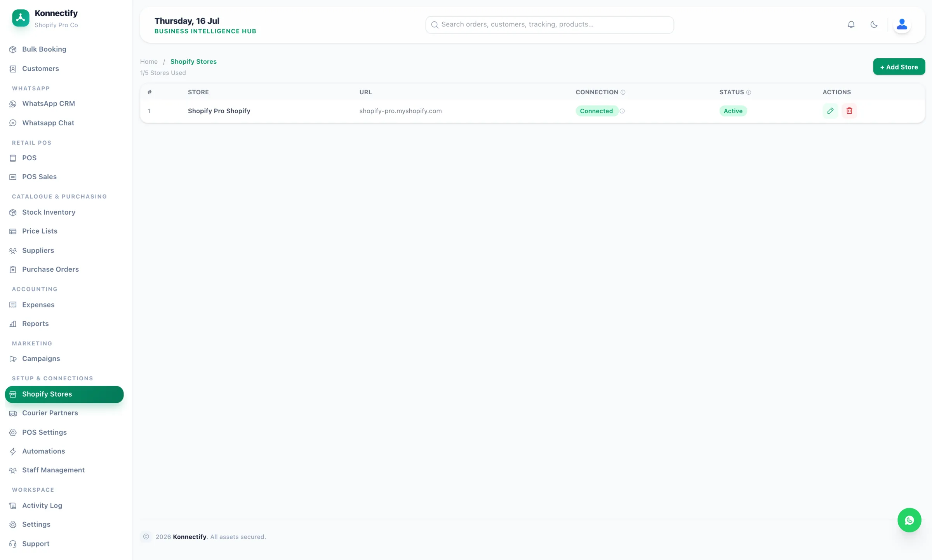Click the search magnifier icon

tap(435, 25)
